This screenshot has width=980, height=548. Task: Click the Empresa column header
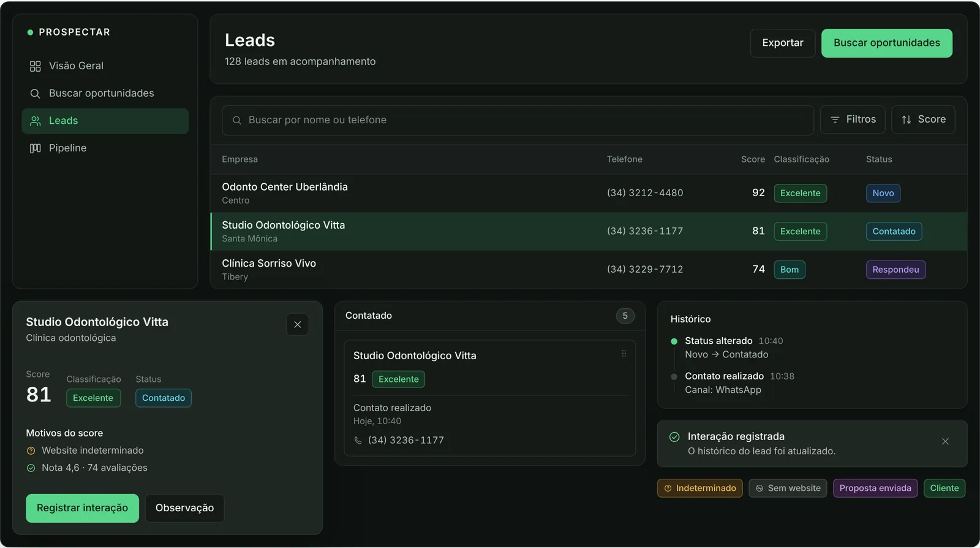coord(239,159)
